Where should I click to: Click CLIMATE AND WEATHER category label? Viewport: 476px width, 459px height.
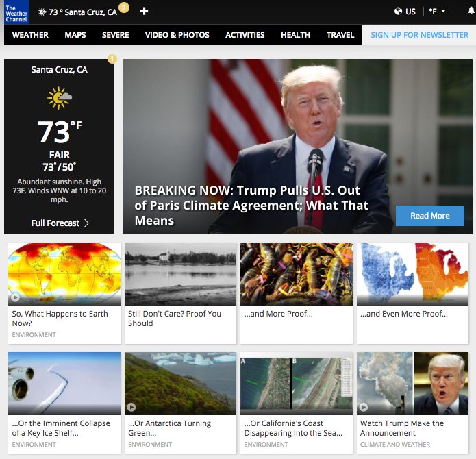pos(395,444)
